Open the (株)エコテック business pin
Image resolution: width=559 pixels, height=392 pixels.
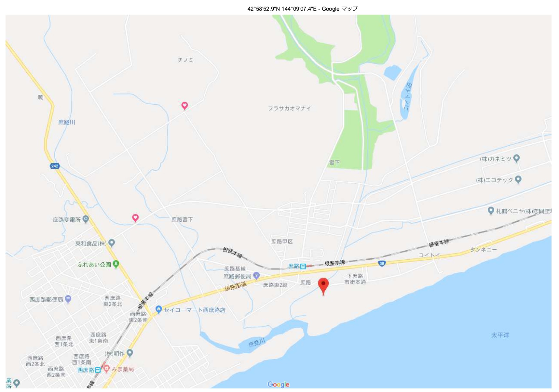tap(518, 179)
